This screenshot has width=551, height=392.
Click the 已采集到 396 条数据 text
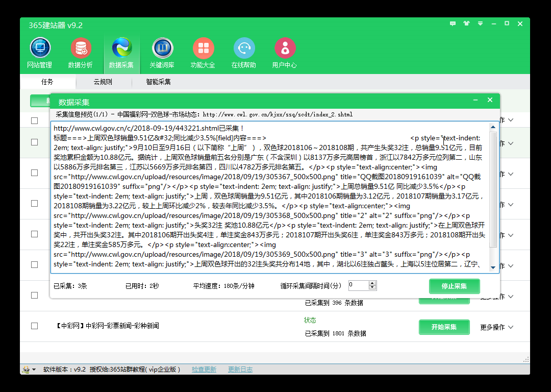click(334, 303)
